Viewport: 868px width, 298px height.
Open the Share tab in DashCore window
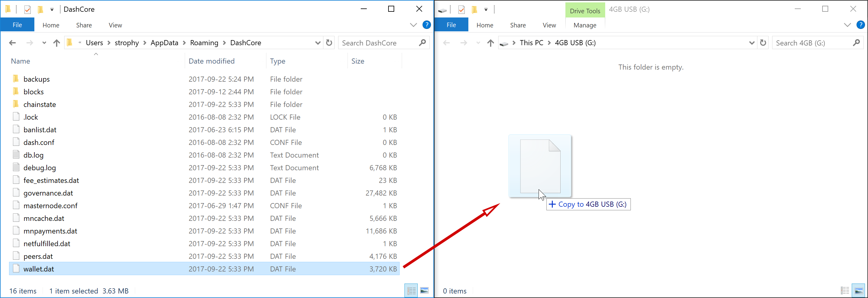[84, 25]
